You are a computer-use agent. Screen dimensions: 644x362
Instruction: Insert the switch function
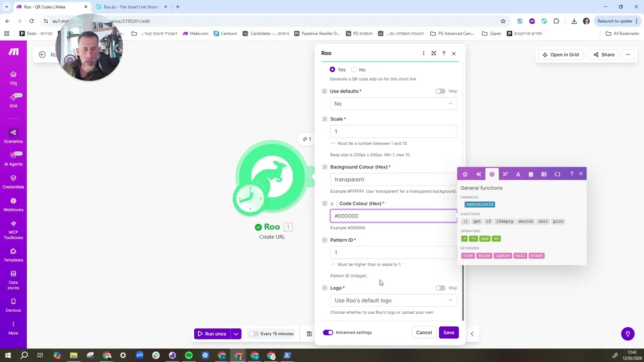pyautogui.click(x=525, y=221)
